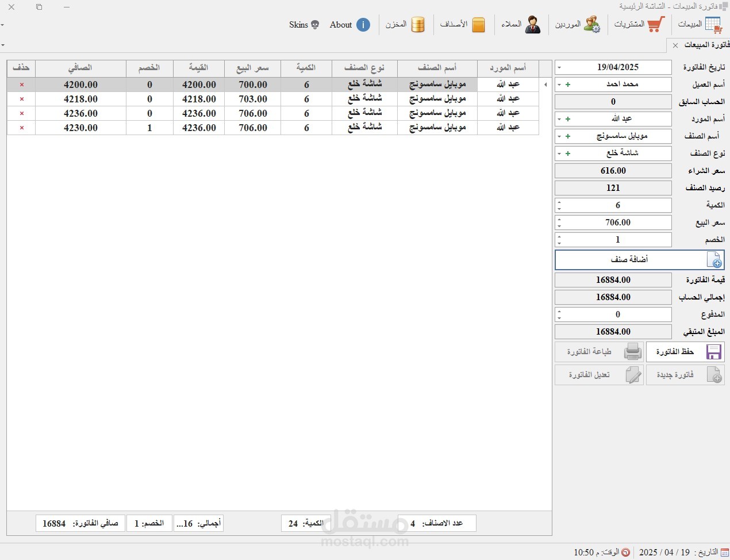Sort by أسم الصنف column header
The height and width of the screenshot is (560, 730).
tap(437, 68)
